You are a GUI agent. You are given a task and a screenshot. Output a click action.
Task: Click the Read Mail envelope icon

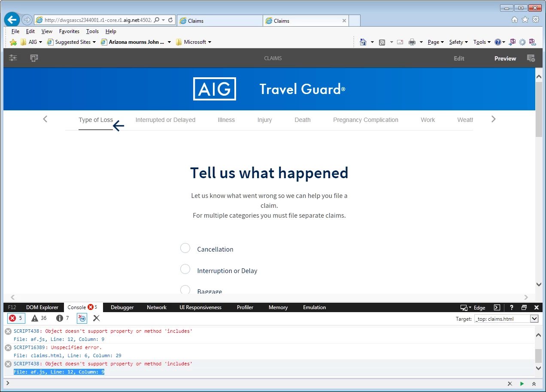click(x=400, y=42)
